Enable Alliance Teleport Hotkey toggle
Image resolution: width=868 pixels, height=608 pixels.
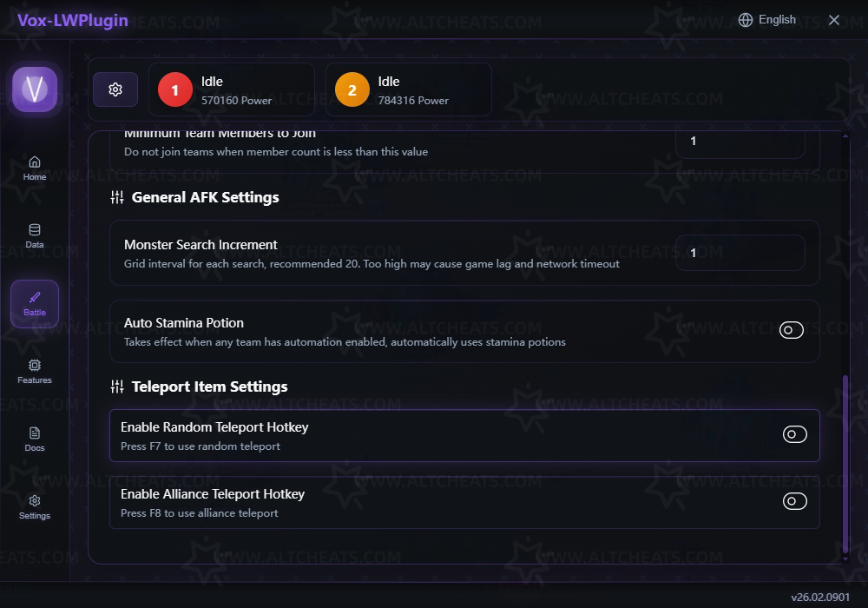point(795,501)
